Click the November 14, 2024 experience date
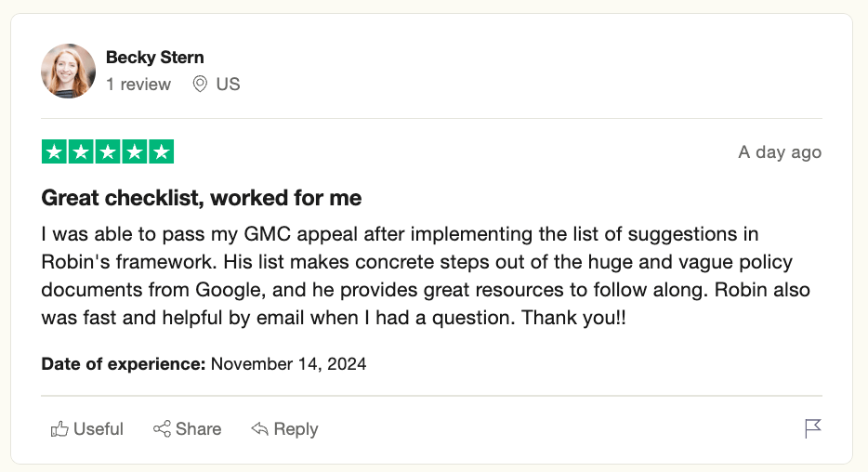The width and height of the screenshot is (868, 472). tap(289, 364)
